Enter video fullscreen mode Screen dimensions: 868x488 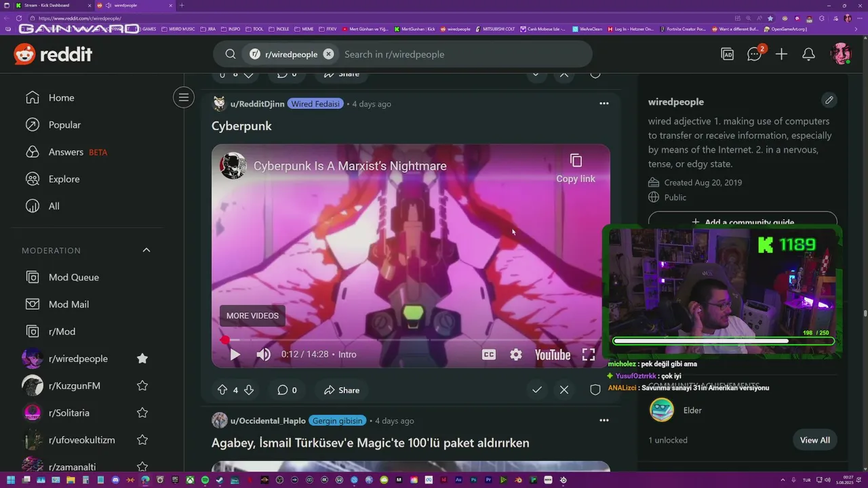click(589, 354)
